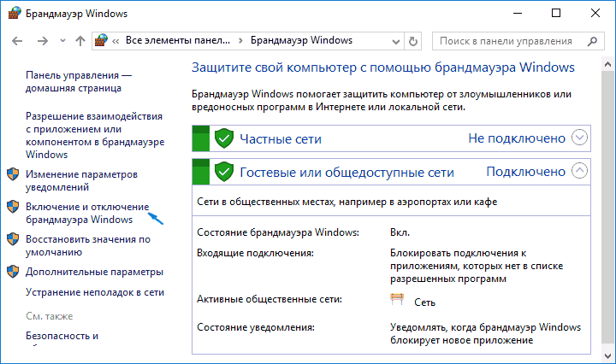Click breadcrumb 'Брандмауэр Windows'
Image resolution: width=616 pixels, height=364 pixels.
pyautogui.click(x=301, y=40)
